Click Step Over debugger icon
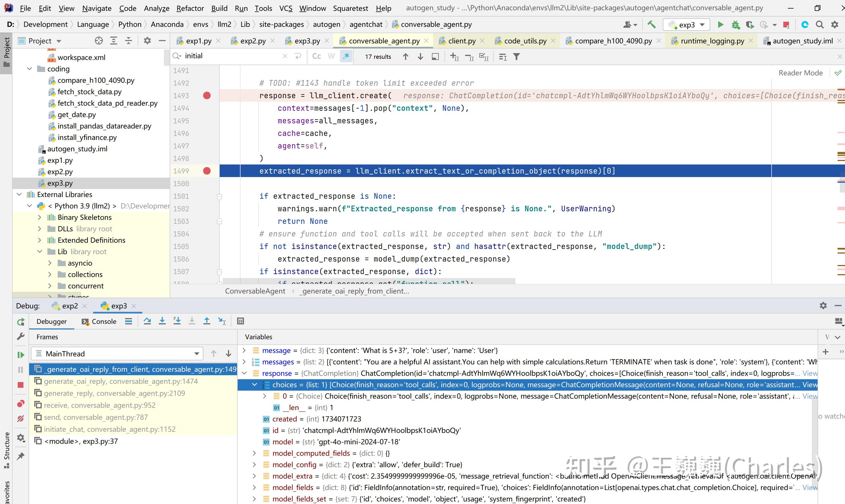This screenshot has width=845, height=504. coord(147,321)
